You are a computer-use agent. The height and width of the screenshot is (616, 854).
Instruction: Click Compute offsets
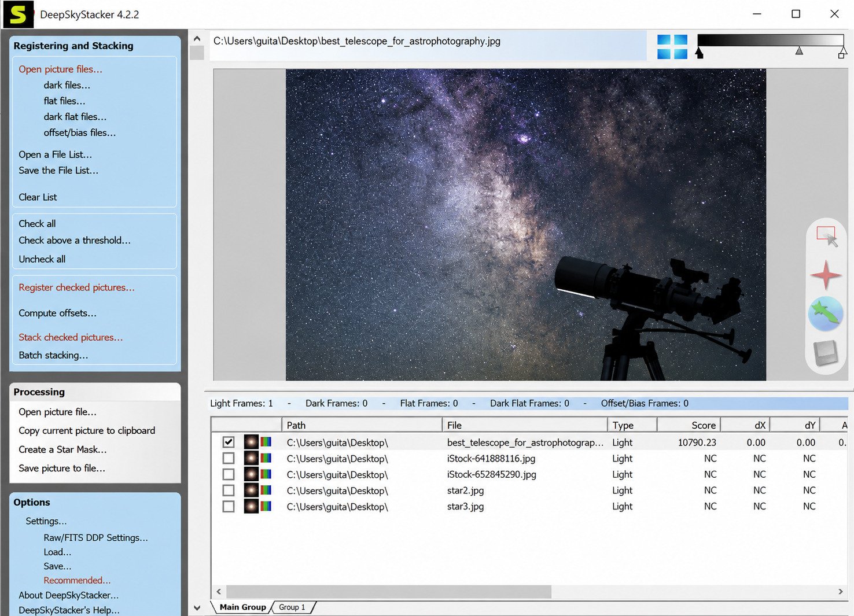pyautogui.click(x=57, y=313)
